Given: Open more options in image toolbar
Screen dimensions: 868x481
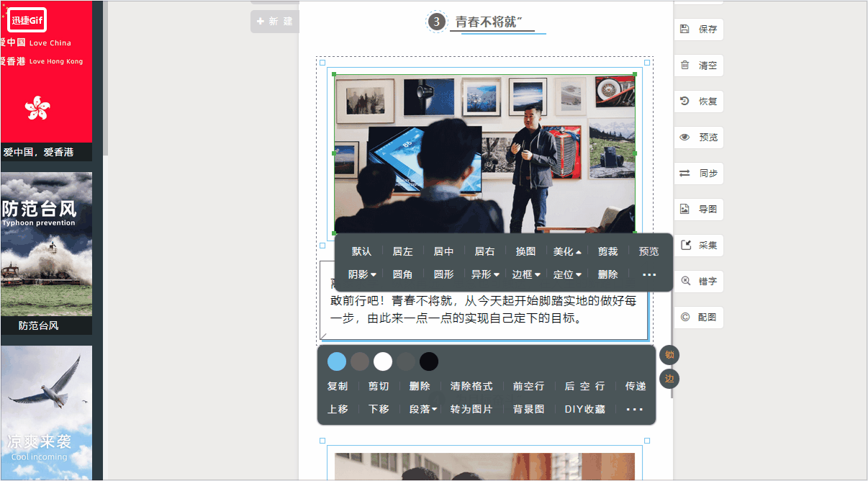Looking at the screenshot, I should (x=648, y=274).
